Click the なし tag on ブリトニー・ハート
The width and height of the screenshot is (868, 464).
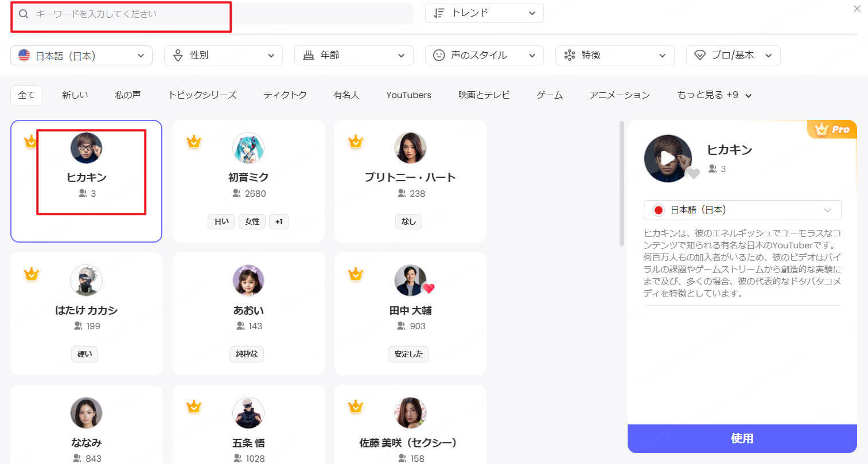(x=408, y=221)
